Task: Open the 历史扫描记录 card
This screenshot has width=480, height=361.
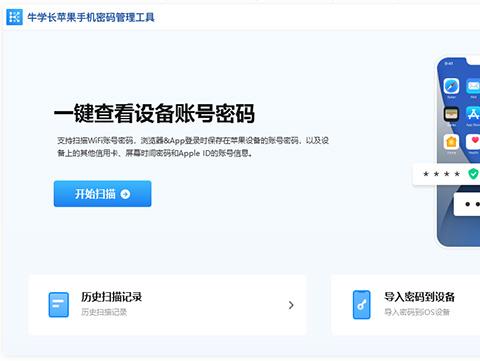Action: point(167,305)
